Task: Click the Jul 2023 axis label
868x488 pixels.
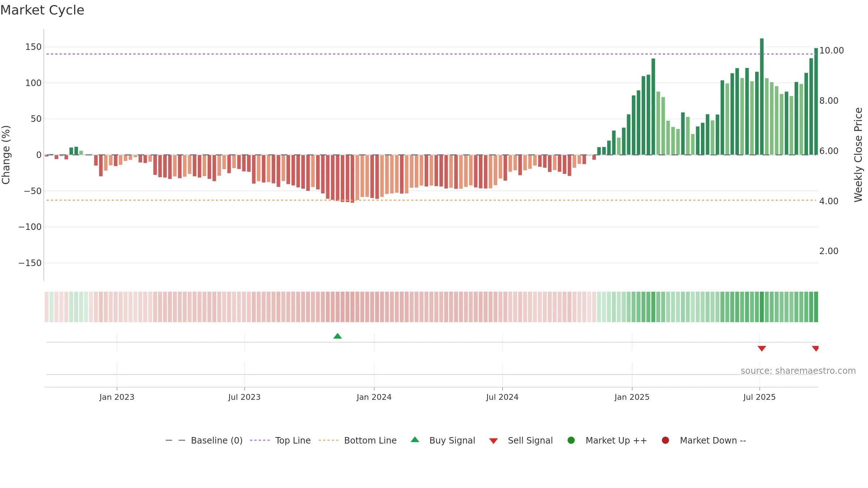Action: (x=244, y=397)
